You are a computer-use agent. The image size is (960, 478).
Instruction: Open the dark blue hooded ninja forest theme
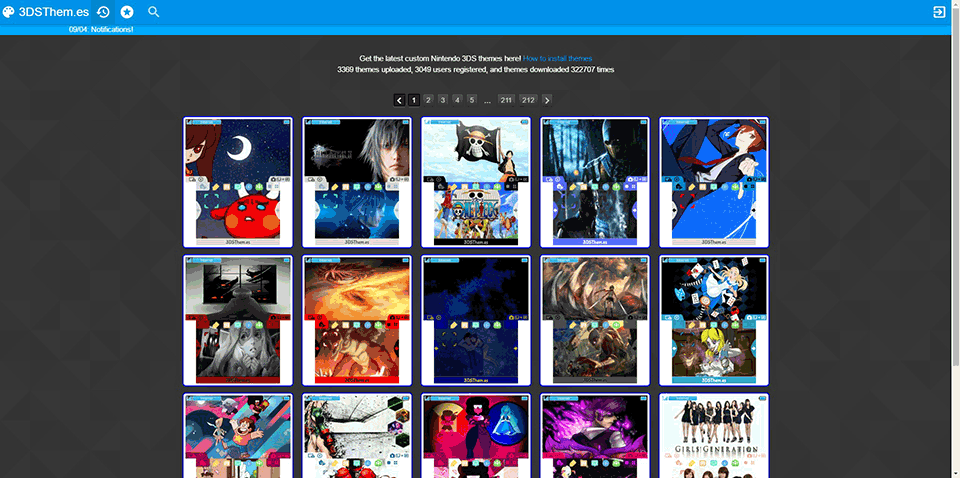point(595,182)
